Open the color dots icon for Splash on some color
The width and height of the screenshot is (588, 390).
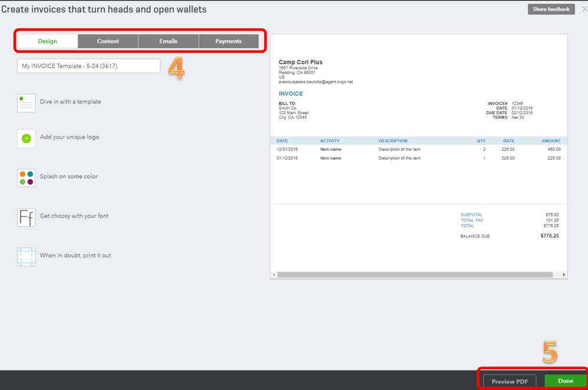[x=26, y=178]
